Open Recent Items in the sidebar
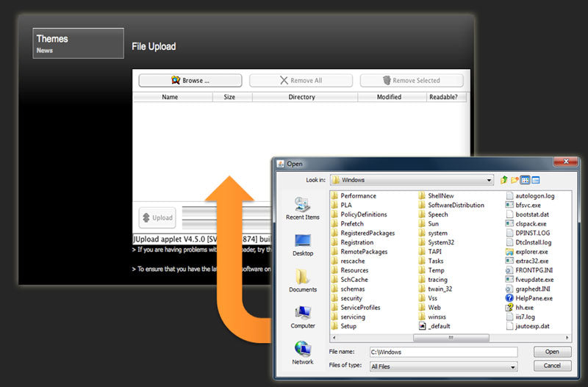This screenshot has height=387, width=588. pyautogui.click(x=302, y=209)
